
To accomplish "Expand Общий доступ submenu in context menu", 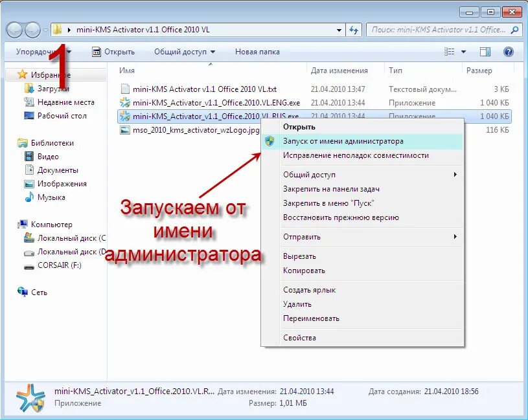I will (x=362, y=175).
